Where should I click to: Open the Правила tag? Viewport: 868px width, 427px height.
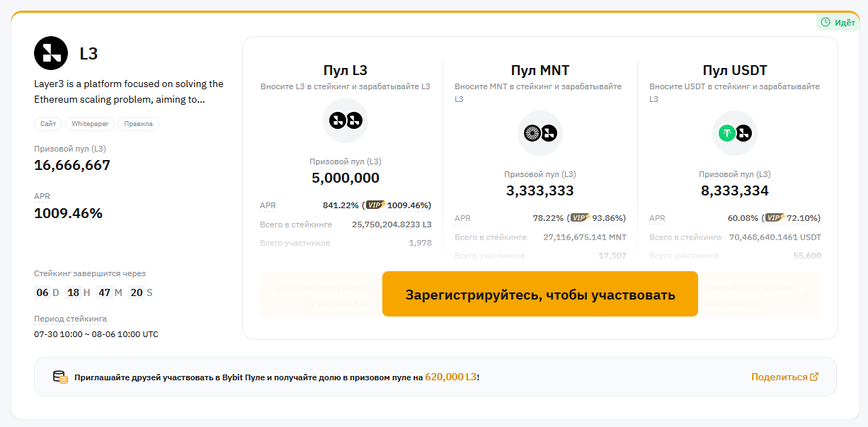tap(139, 124)
